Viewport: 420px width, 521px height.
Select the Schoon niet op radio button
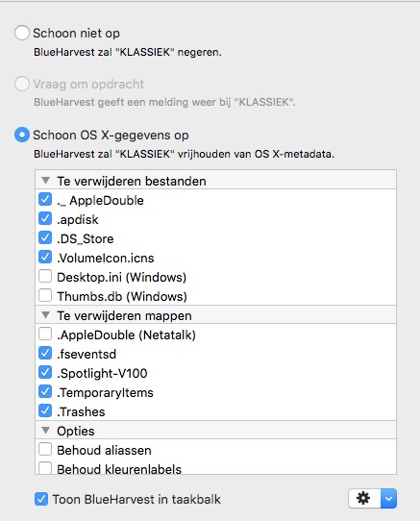pyautogui.click(x=22, y=33)
